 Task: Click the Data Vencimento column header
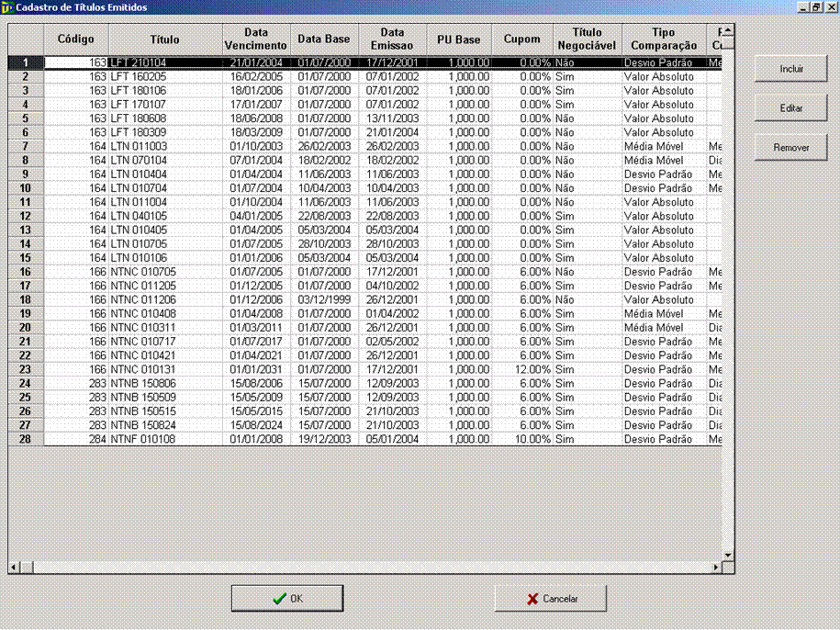tap(256, 39)
